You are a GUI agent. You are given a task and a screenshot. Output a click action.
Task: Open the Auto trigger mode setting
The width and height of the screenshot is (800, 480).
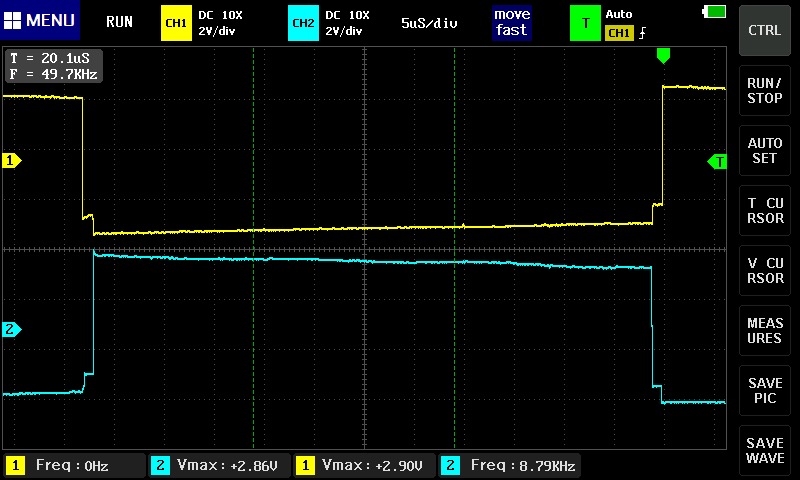pyautogui.click(x=619, y=15)
